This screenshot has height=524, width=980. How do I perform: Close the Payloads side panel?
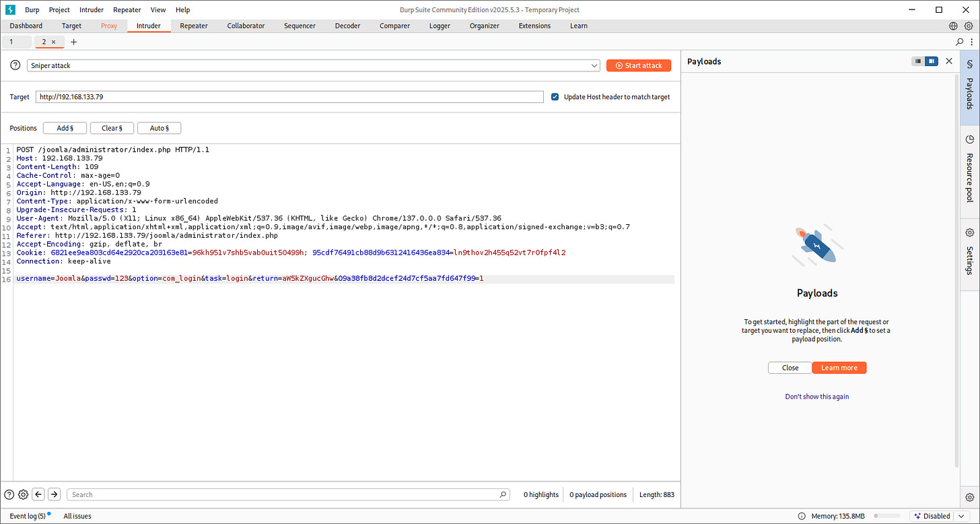point(949,61)
